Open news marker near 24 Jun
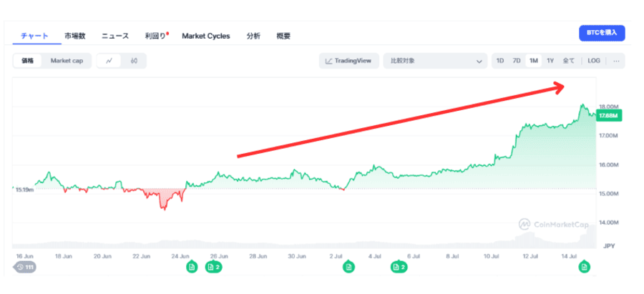644x294 pixels. click(191, 267)
